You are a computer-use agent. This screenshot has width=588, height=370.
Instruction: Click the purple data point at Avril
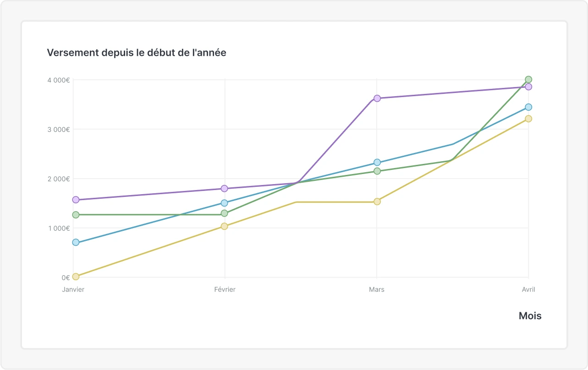click(x=528, y=87)
